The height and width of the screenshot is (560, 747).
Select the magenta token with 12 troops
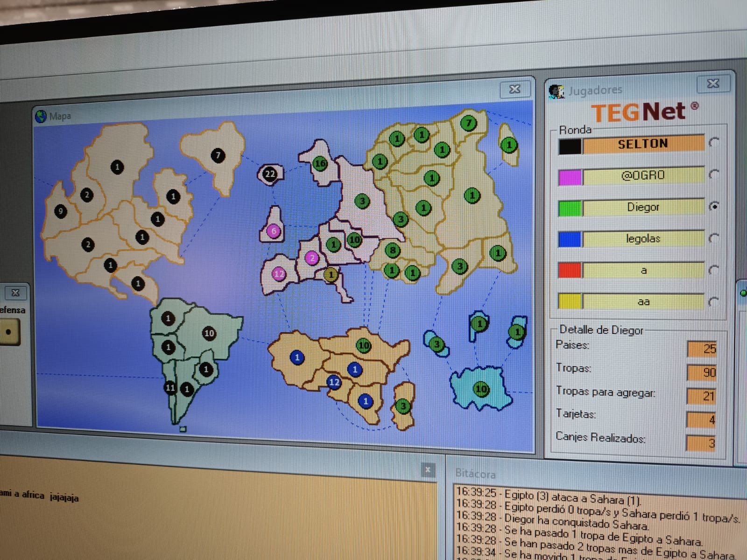pos(279,274)
